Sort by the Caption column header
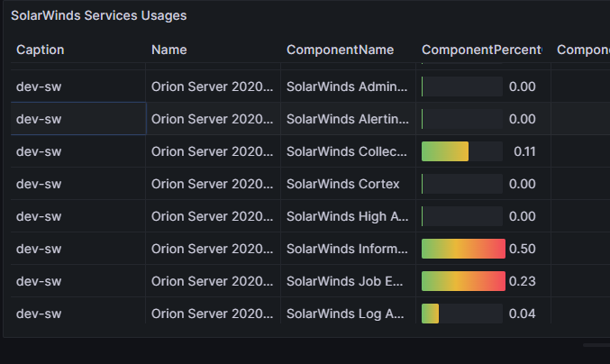 click(40, 50)
